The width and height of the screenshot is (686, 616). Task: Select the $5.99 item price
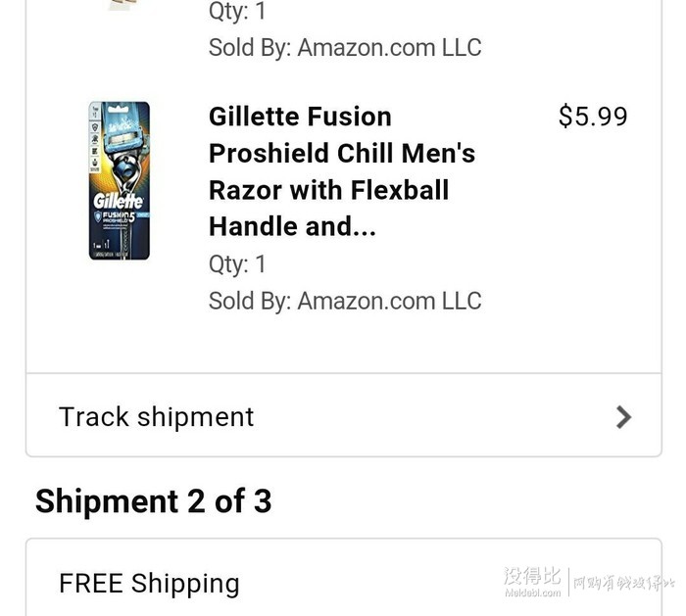(593, 117)
